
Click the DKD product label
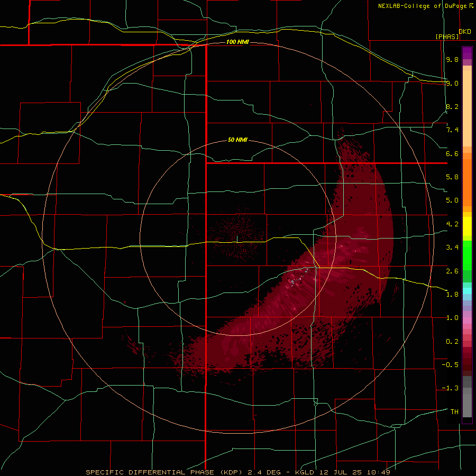tap(465, 31)
